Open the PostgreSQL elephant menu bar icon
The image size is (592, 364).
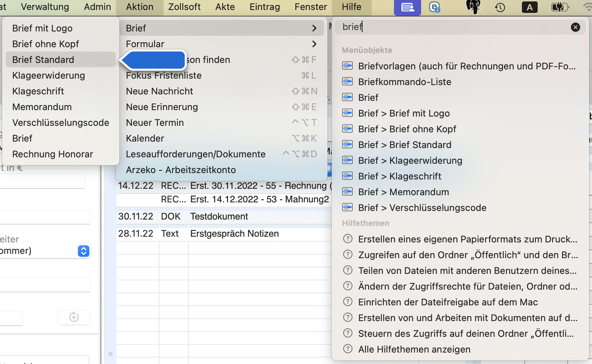pyautogui.click(x=473, y=7)
